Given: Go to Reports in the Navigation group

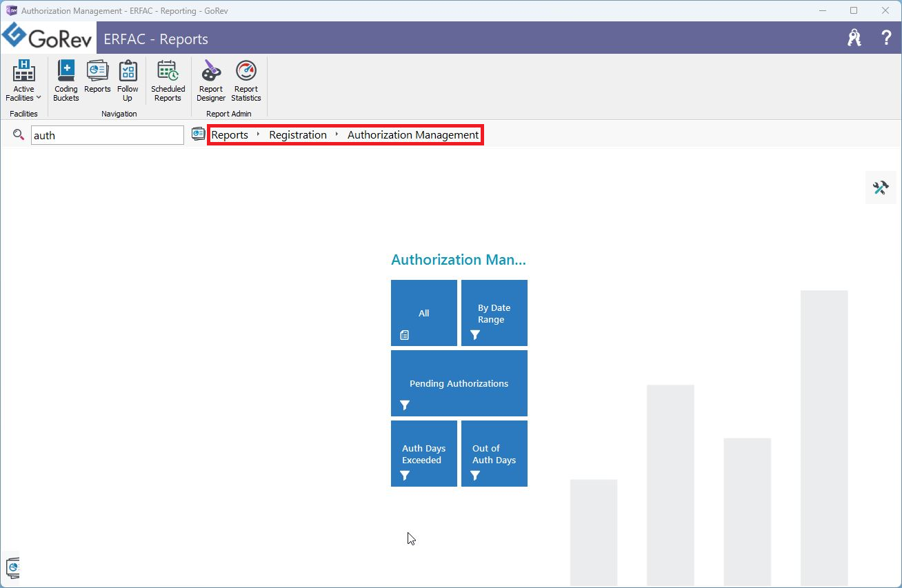Looking at the screenshot, I should coord(97,77).
